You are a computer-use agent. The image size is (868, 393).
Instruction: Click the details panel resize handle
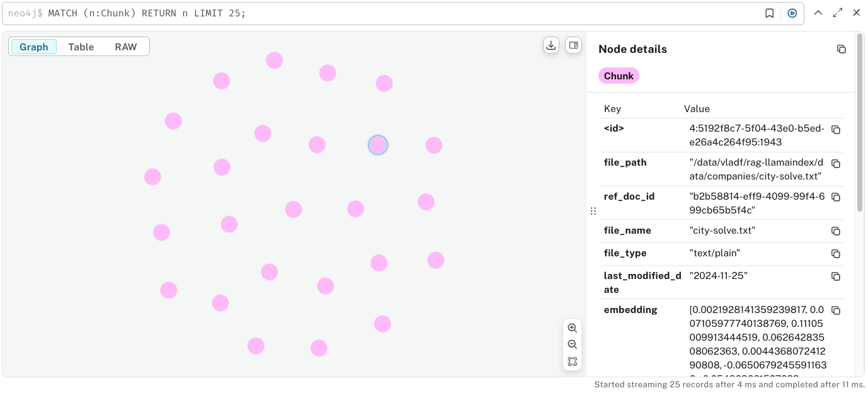[593, 212]
